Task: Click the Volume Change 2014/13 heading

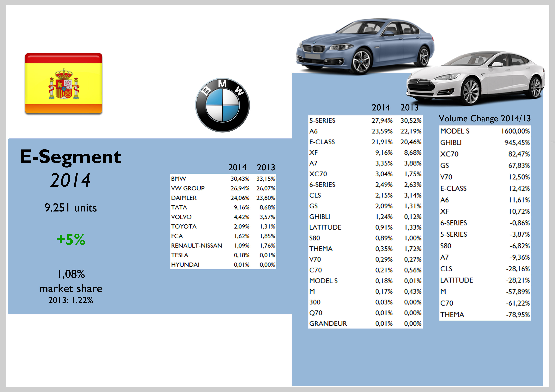Action: click(484, 118)
